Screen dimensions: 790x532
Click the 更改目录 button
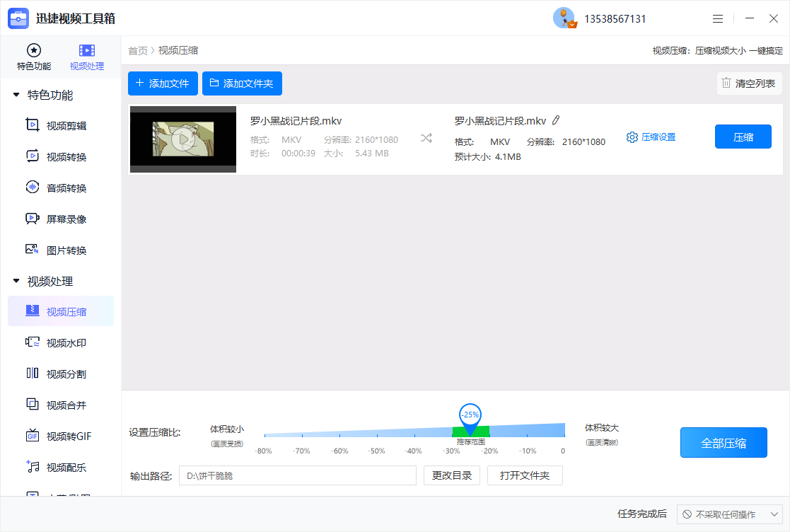click(x=452, y=475)
